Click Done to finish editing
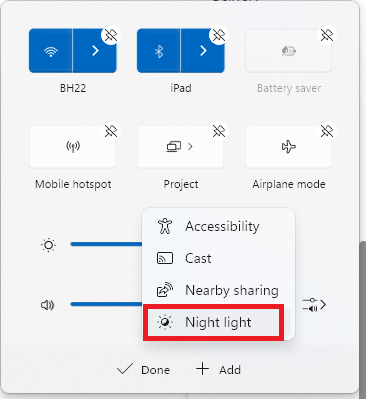Image resolution: width=366 pixels, height=399 pixels. (144, 370)
